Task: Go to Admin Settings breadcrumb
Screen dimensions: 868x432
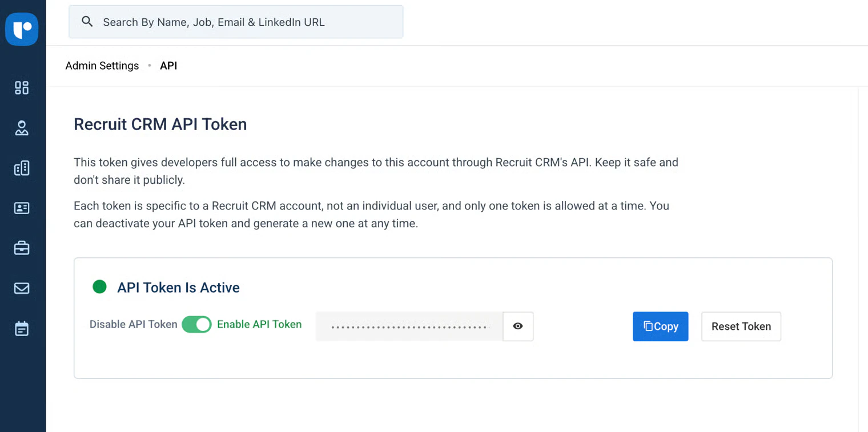Action: pyautogui.click(x=102, y=66)
